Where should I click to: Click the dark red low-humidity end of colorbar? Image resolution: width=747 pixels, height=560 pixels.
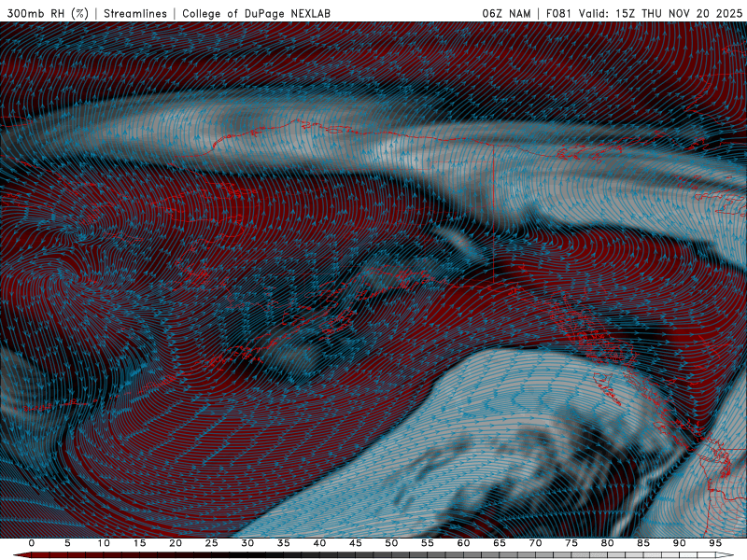22,555
